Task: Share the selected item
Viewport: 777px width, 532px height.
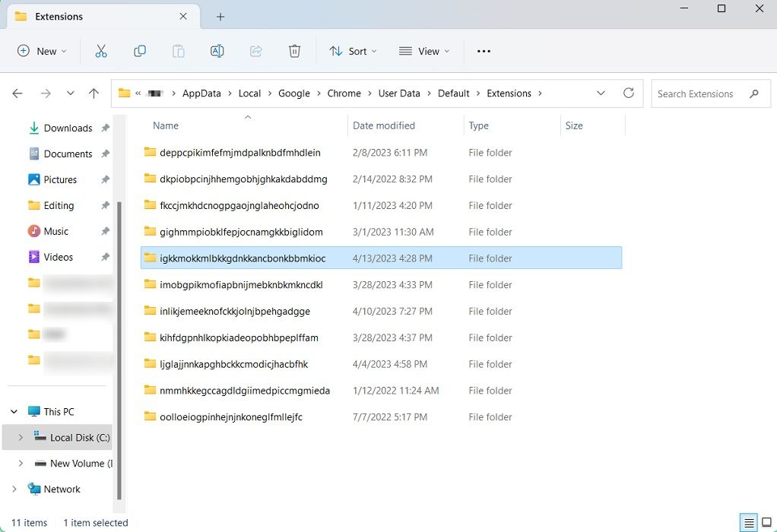Action: point(256,51)
